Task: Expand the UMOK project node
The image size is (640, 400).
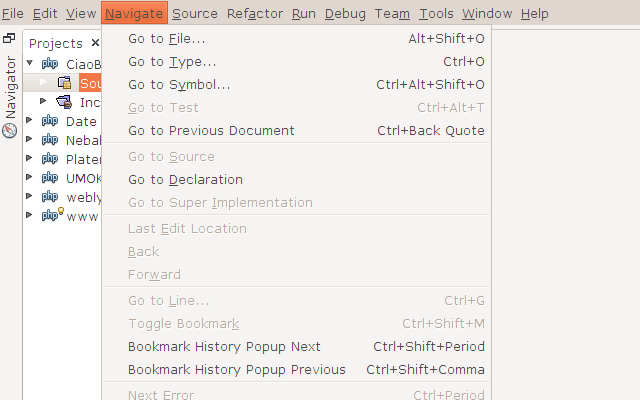Action: pos(30,177)
